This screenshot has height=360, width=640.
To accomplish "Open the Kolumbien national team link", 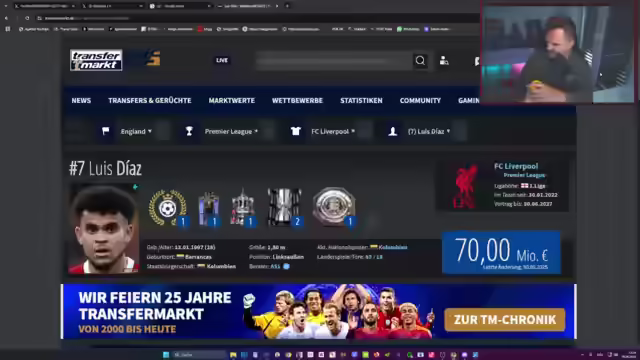I will tap(392, 247).
